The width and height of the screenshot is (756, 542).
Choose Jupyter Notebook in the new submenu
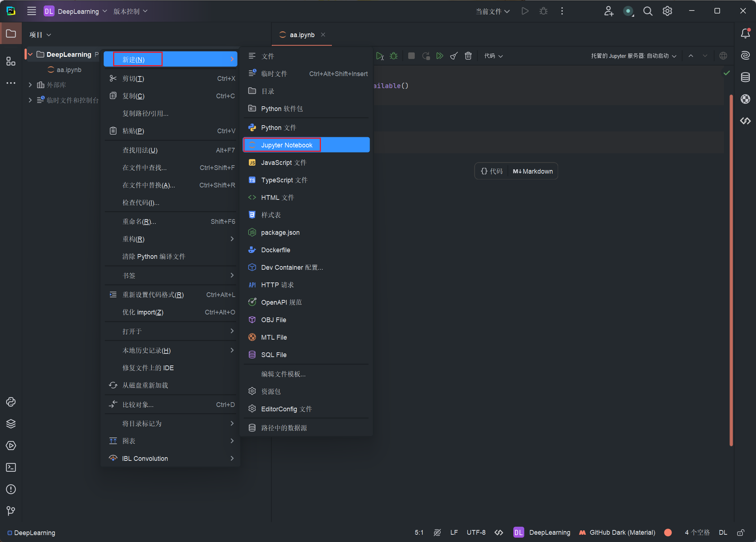click(x=306, y=145)
